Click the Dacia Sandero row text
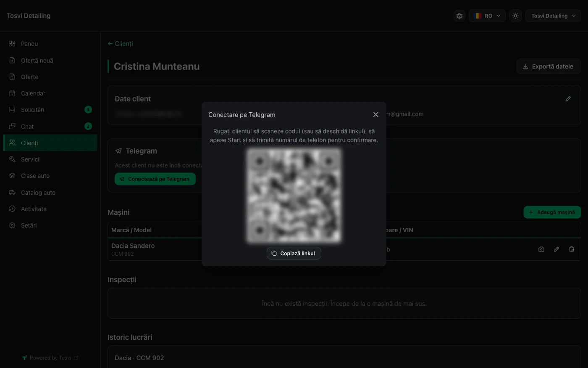This screenshot has width=588, height=368. pos(133,246)
